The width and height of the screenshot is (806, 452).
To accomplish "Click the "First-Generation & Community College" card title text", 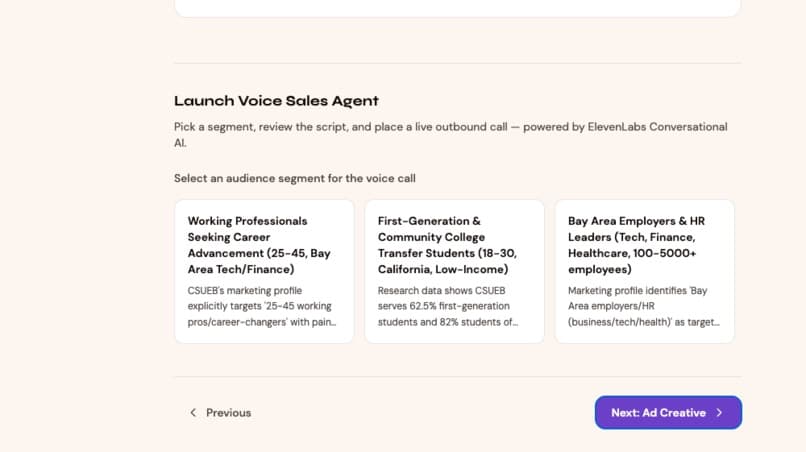I will tap(431, 229).
